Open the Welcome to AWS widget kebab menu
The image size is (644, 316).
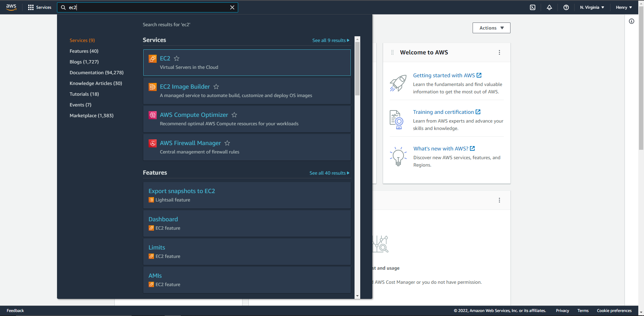[x=499, y=52]
